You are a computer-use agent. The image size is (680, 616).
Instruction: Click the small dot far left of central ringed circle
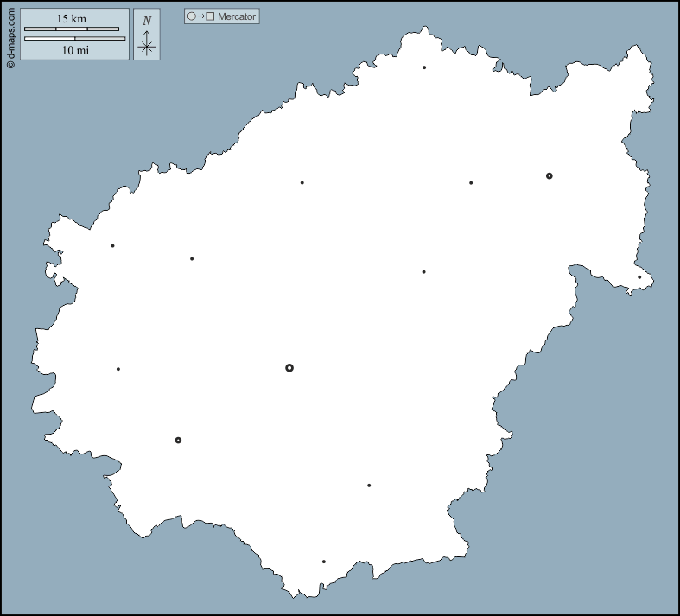[x=118, y=370]
